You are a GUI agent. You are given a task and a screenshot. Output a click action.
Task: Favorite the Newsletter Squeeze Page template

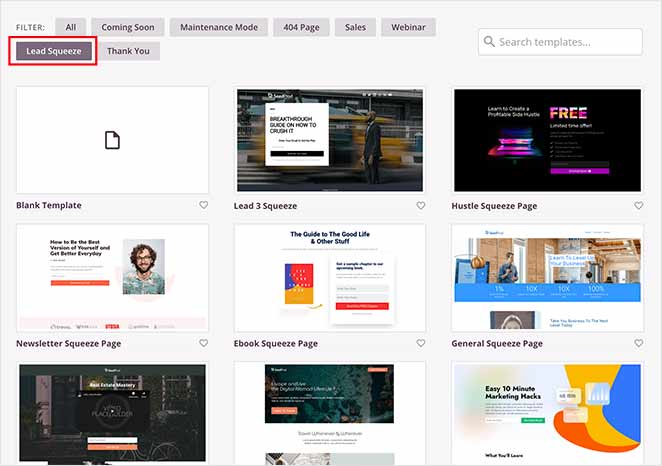pyautogui.click(x=203, y=343)
